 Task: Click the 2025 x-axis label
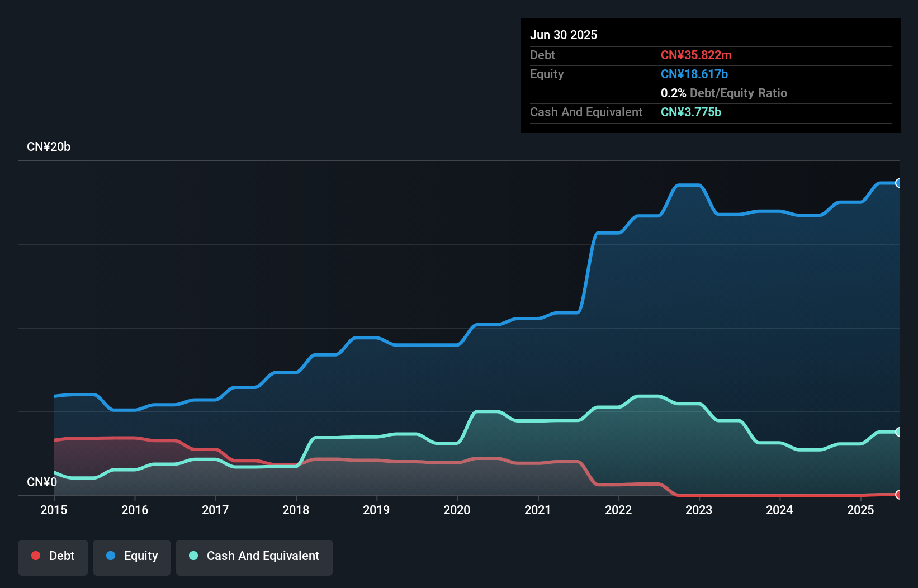(x=860, y=510)
